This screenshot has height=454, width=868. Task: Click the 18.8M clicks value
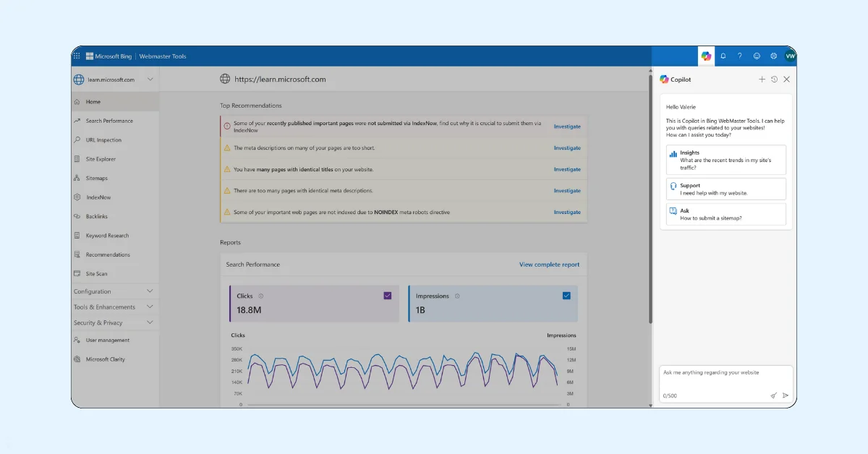click(x=249, y=310)
